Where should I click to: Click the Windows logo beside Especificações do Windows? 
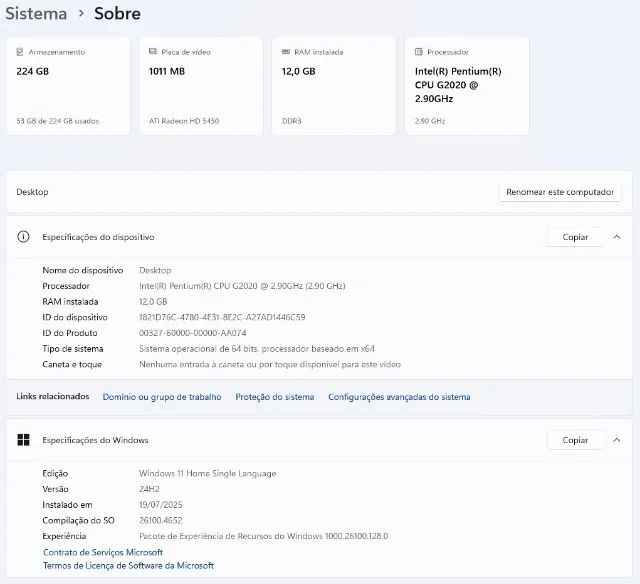(x=24, y=440)
